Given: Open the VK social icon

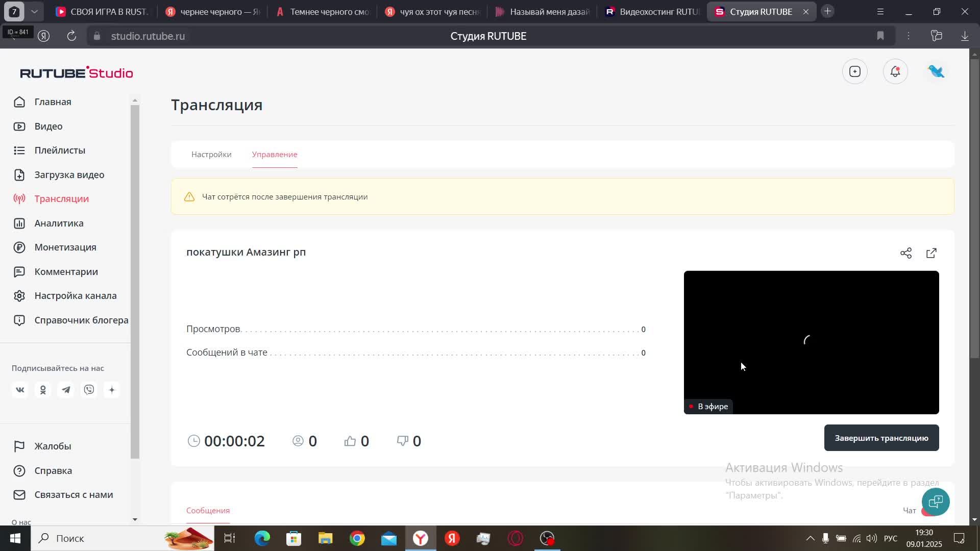Looking at the screenshot, I should pos(20,390).
